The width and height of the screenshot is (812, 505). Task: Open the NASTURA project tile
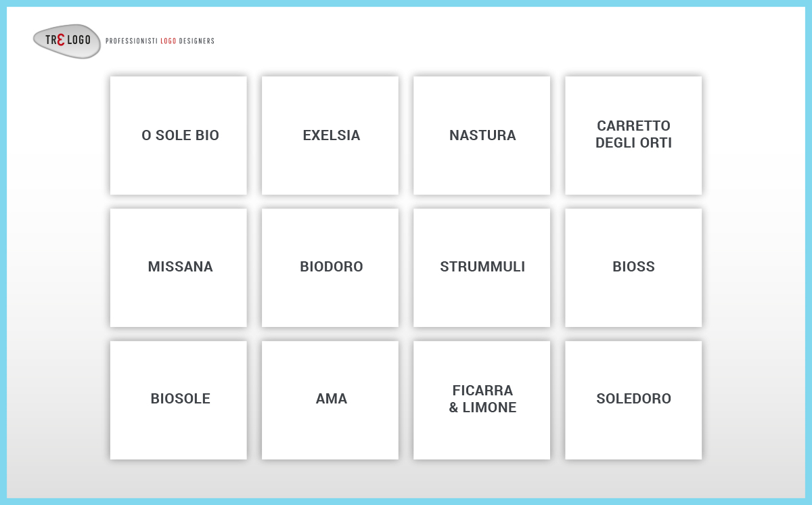[482, 135]
